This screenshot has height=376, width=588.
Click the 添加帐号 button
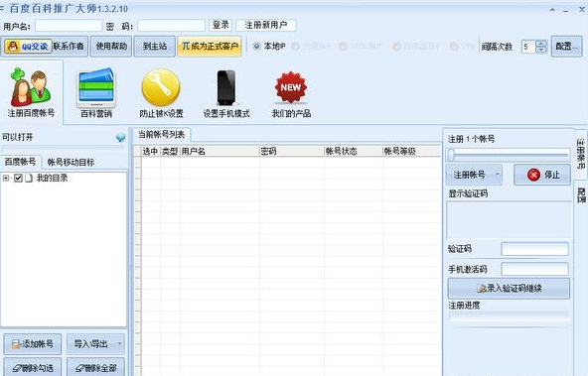click(x=33, y=344)
